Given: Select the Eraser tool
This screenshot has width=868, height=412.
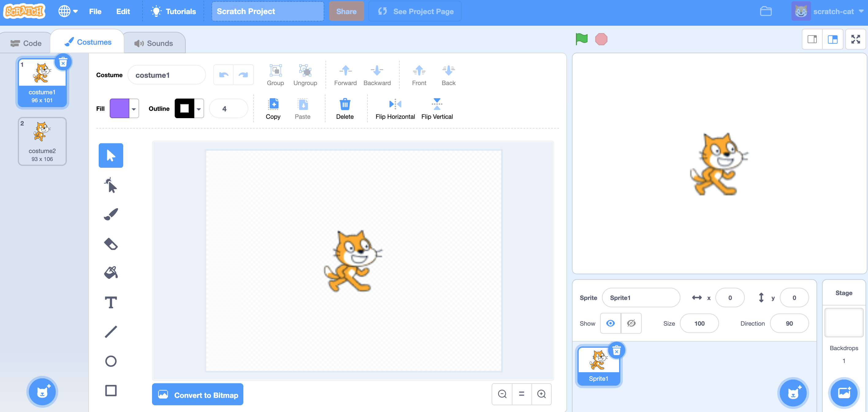Looking at the screenshot, I should (x=111, y=243).
